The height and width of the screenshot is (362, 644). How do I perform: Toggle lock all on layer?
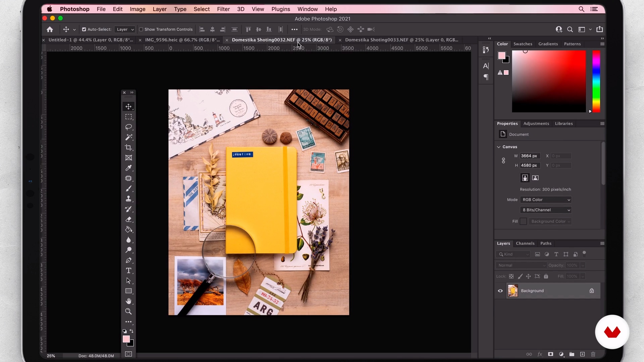click(x=546, y=277)
